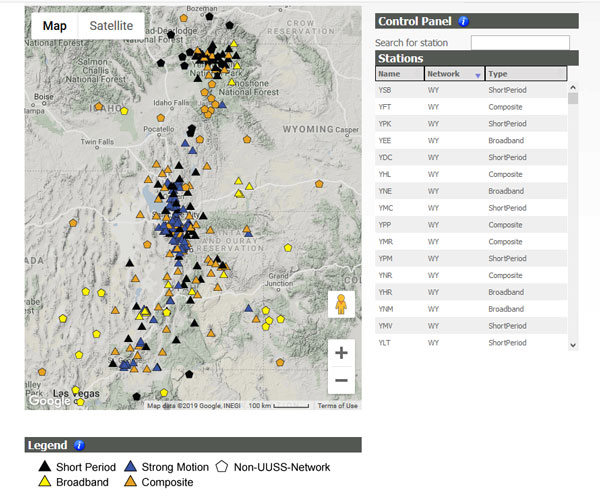This screenshot has width=600, height=496.
Task: Select station YPP row
Action: [x=471, y=225]
